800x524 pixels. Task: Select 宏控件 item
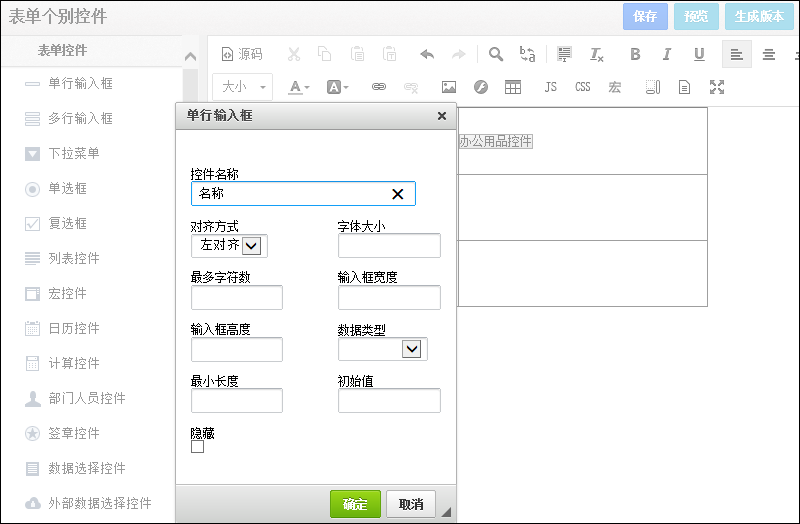coord(56,293)
